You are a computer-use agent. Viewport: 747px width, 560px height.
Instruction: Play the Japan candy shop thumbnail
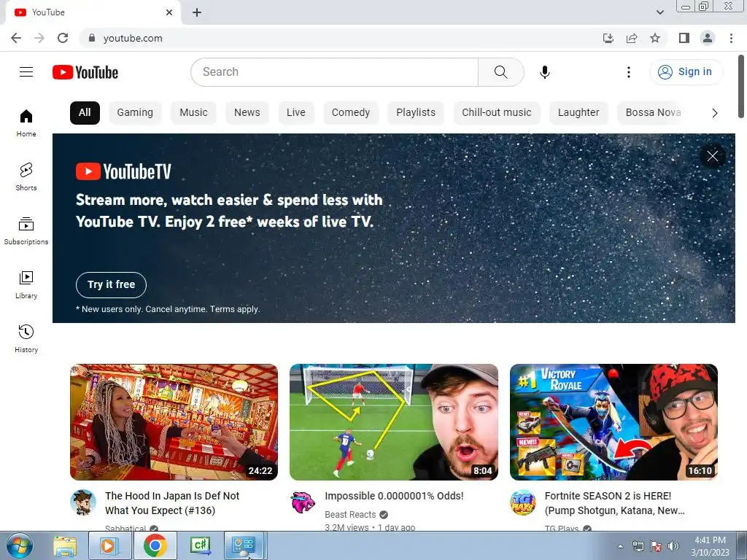(x=174, y=422)
